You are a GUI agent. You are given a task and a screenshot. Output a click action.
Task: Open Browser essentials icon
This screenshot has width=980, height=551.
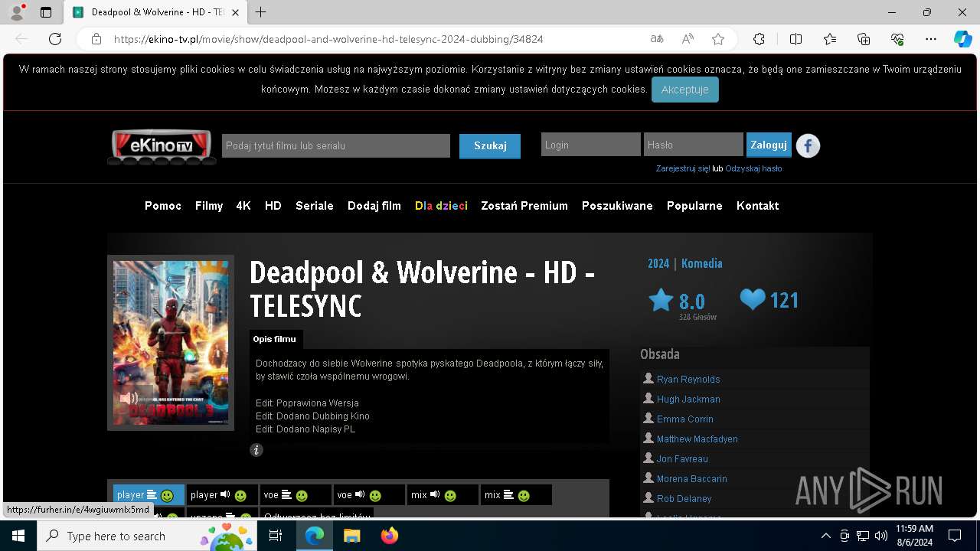[x=897, y=39]
